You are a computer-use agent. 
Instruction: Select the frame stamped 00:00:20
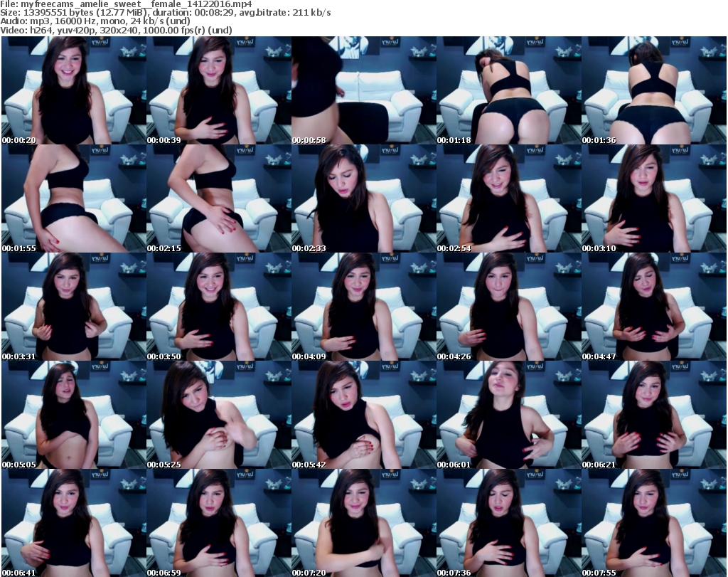click(x=74, y=90)
